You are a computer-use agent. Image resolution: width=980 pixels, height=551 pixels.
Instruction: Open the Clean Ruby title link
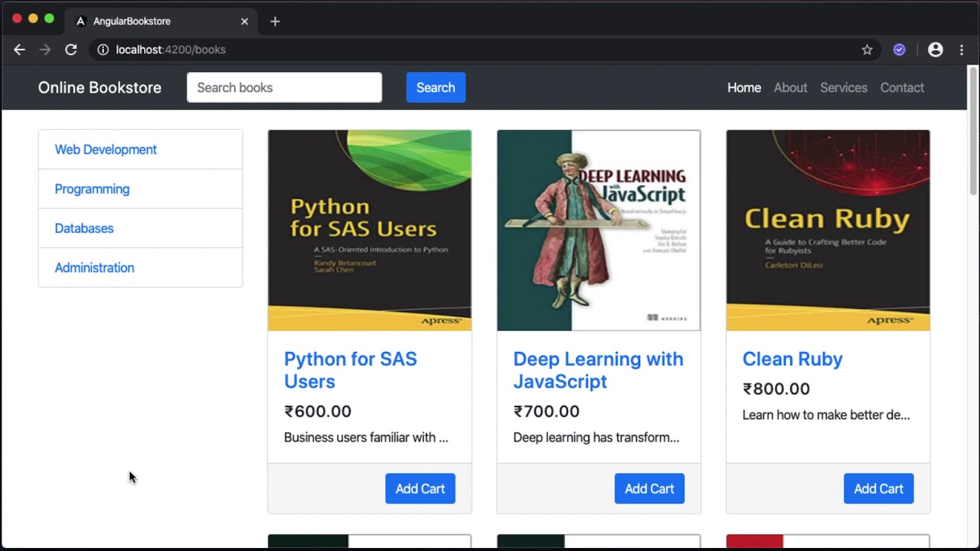click(792, 359)
